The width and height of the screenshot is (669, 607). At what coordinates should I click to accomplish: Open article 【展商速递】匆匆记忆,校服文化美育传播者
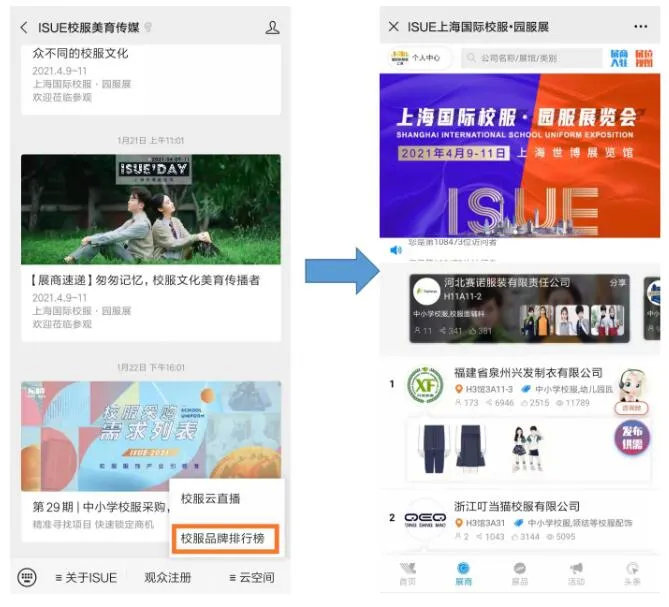[145, 280]
